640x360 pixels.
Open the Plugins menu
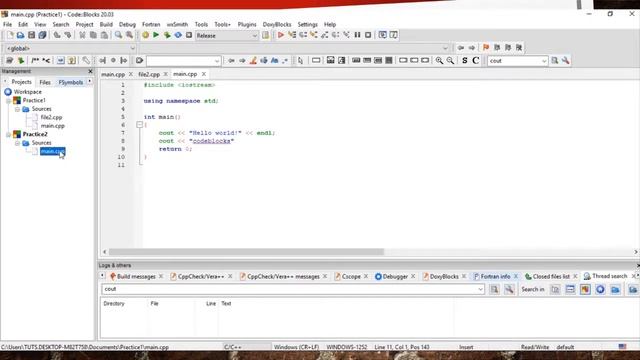(247, 24)
